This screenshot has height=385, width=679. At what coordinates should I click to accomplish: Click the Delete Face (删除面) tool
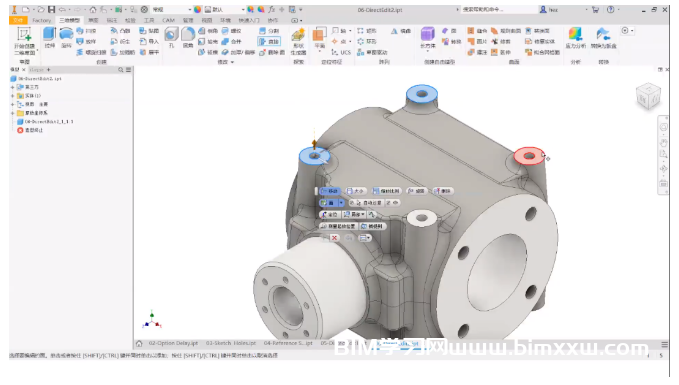tap(272, 52)
